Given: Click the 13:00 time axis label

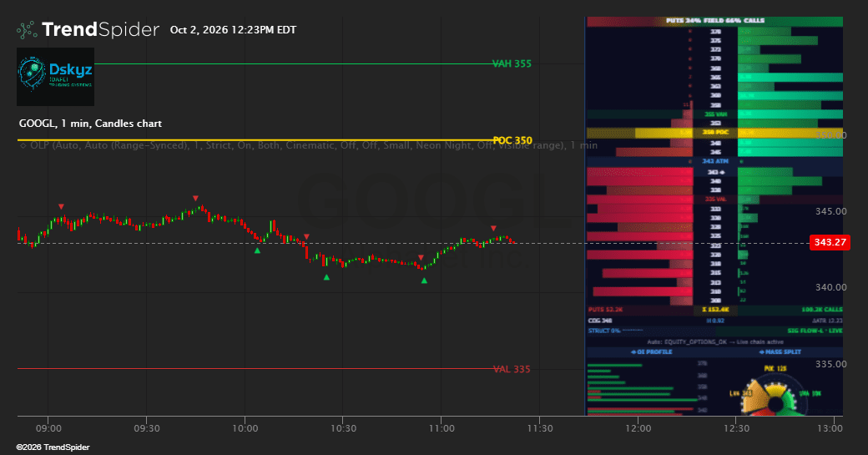Looking at the screenshot, I should [x=830, y=428].
